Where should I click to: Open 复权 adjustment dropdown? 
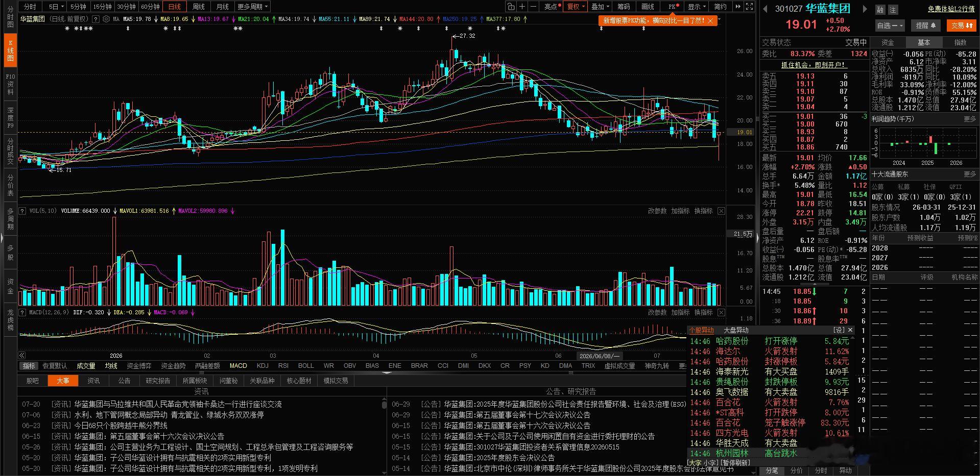pyautogui.click(x=576, y=7)
